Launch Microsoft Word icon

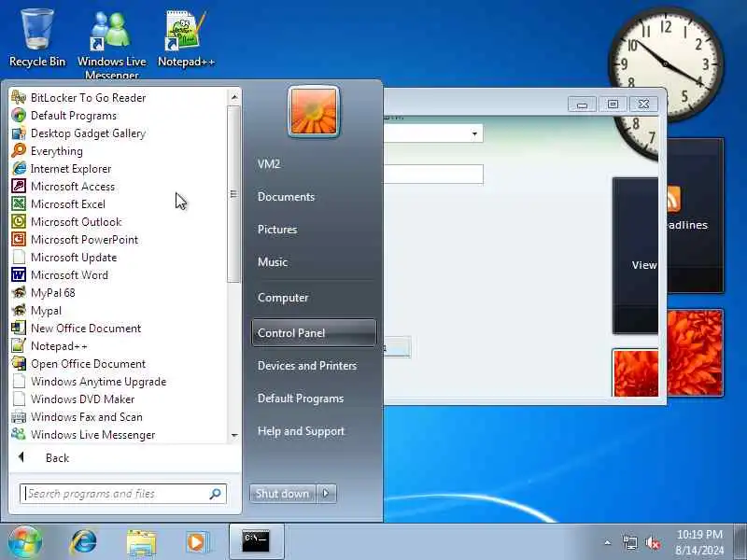point(19,274)
